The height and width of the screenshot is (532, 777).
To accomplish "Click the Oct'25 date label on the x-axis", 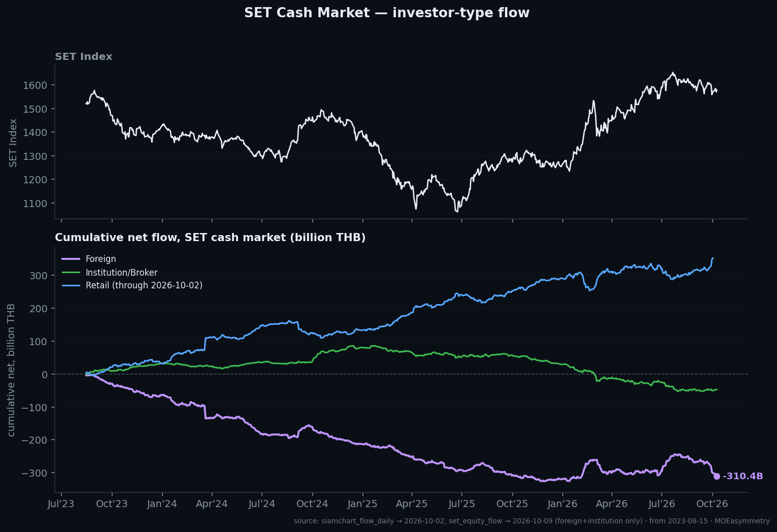I will [x=513, y=504].
